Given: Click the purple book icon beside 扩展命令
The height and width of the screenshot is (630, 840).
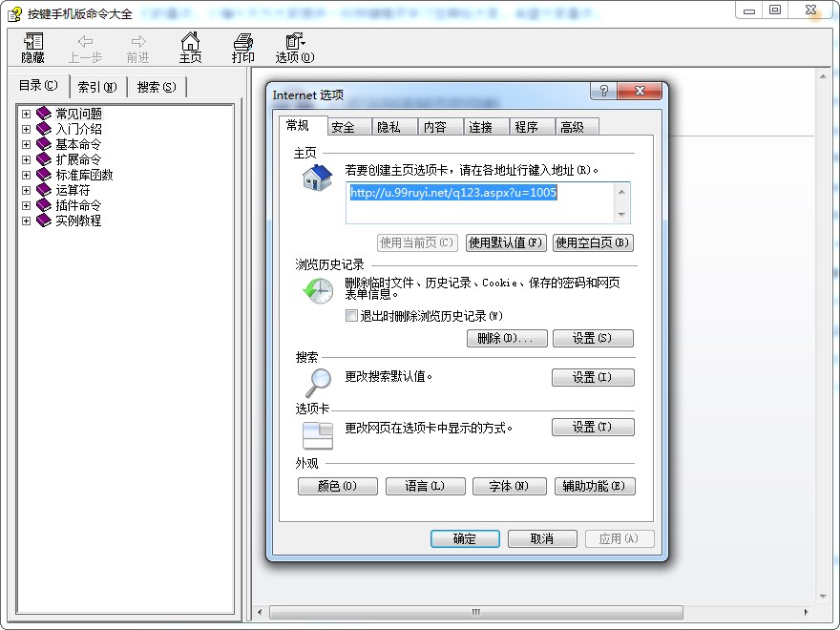Looking at the screenshot, I should (43, 159).
